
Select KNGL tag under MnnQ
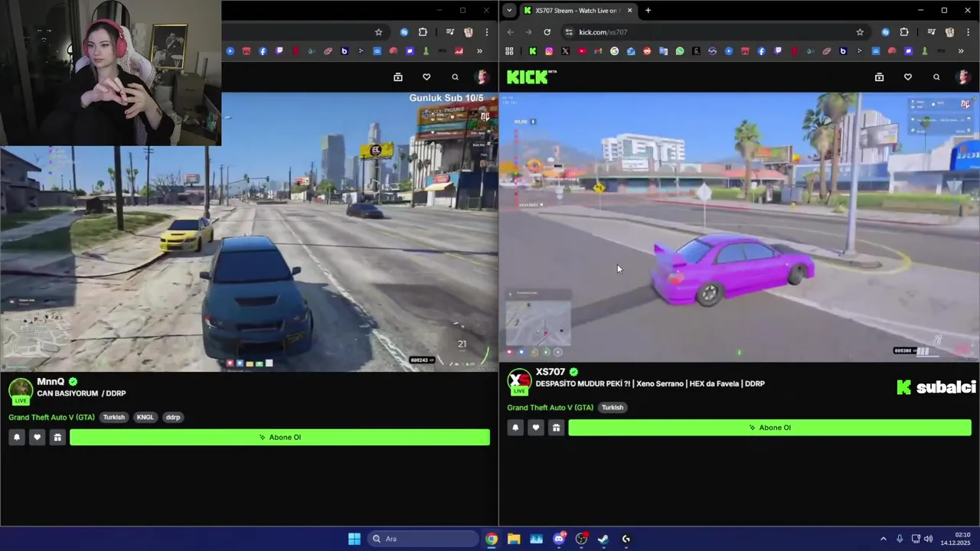(145, 417)
